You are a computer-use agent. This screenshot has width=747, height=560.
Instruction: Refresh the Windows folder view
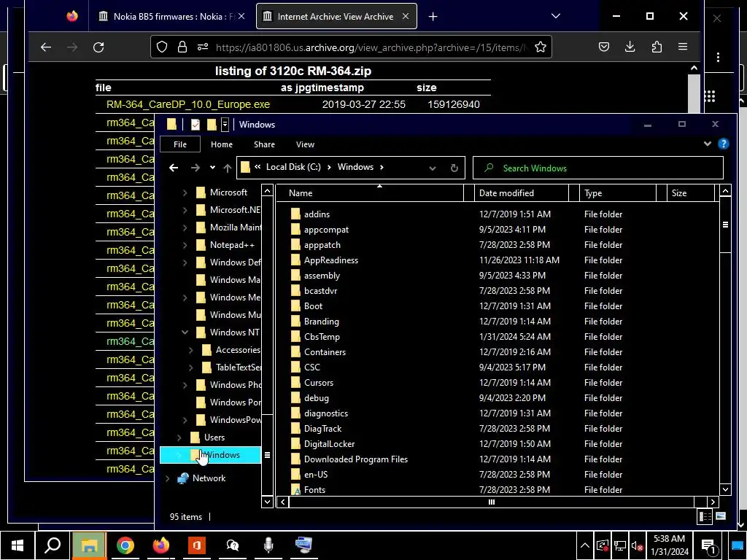[x=454, y=168]
